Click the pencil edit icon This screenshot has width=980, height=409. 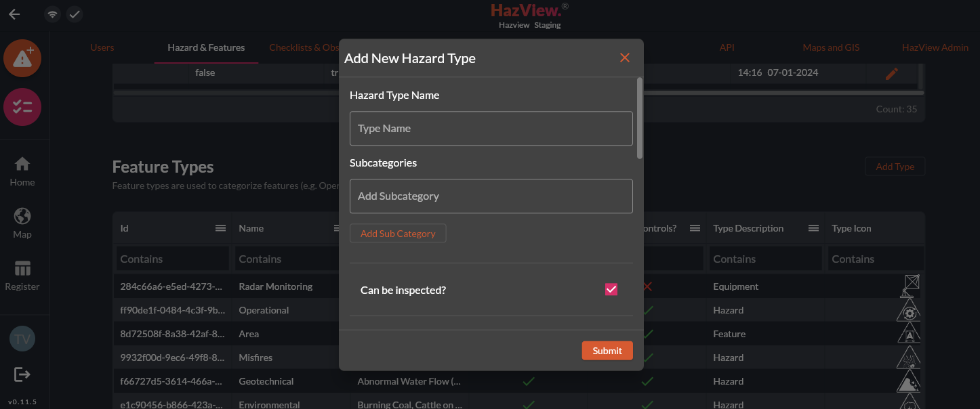(892, 73)
